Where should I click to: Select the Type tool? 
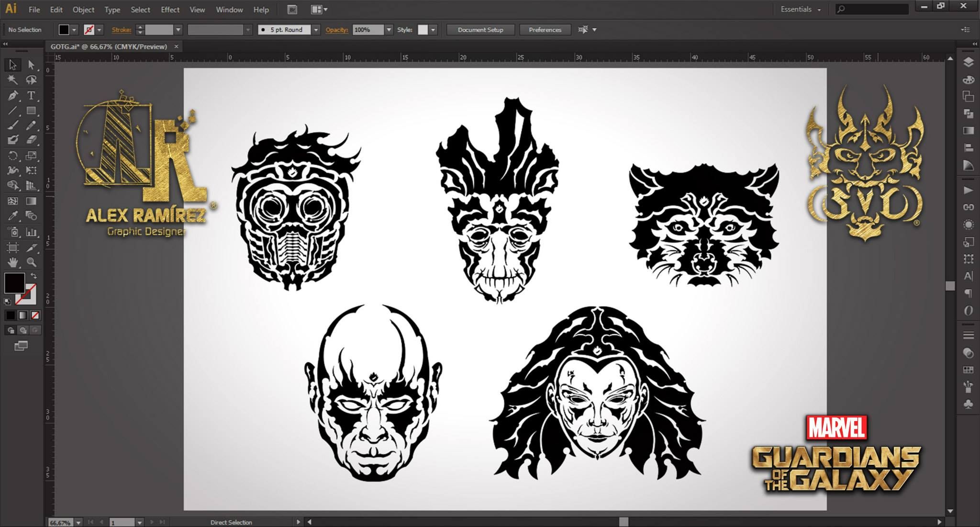(x=31, y=95)
